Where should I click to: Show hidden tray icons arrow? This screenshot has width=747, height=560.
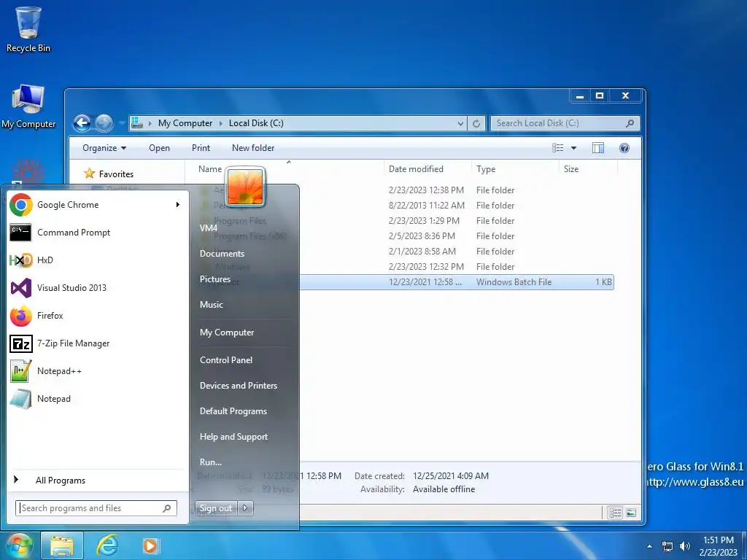[649, 546]
